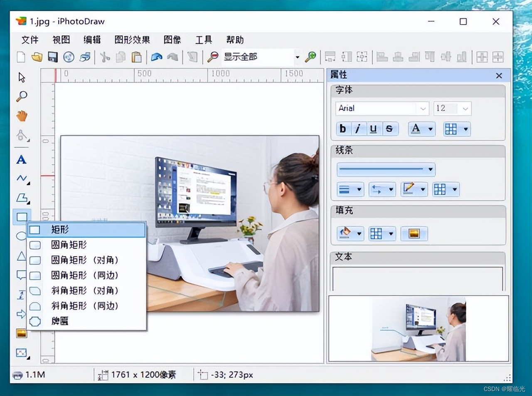Choose 斜角矩形（同边） from the shape popup

[x=86, y=306]
